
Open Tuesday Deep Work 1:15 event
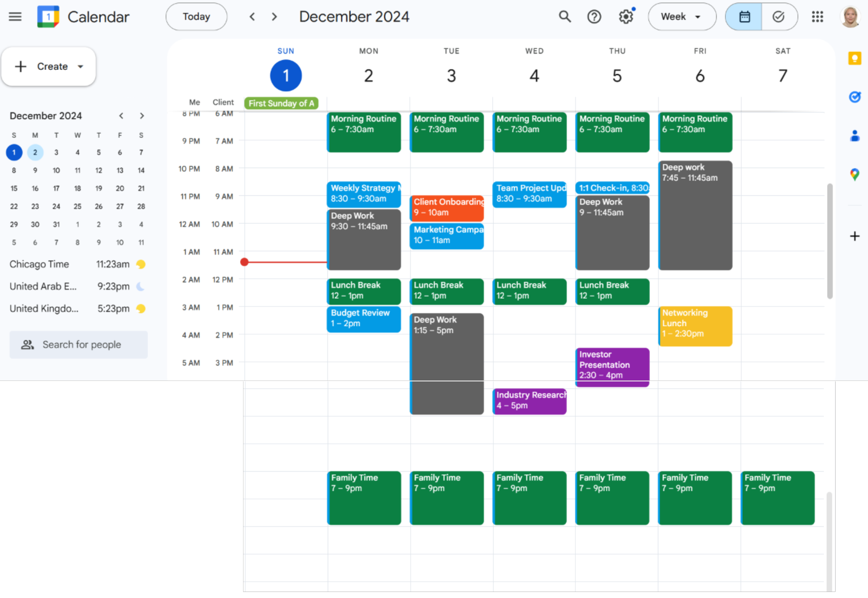coord(447,364)
